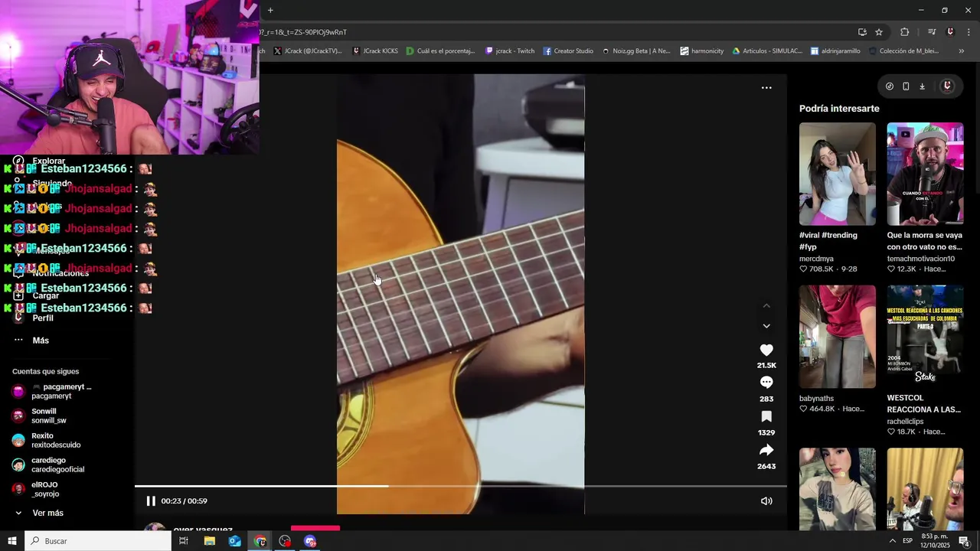Open the 'Que la morra se vaya' video thumbnail
980x551 pixels.
tap(925, 174)
